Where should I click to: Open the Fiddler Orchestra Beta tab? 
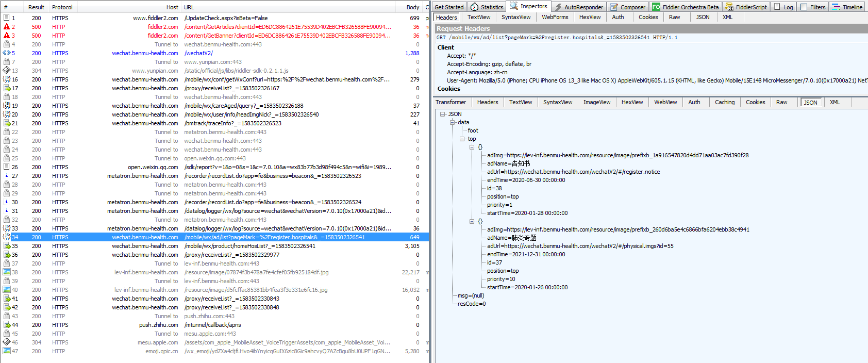click(686, 7)
